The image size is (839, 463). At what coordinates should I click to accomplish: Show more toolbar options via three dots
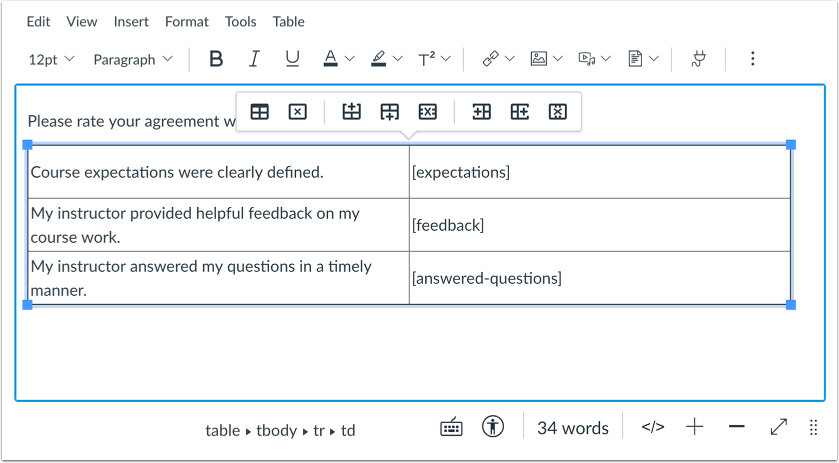[752, 58]
